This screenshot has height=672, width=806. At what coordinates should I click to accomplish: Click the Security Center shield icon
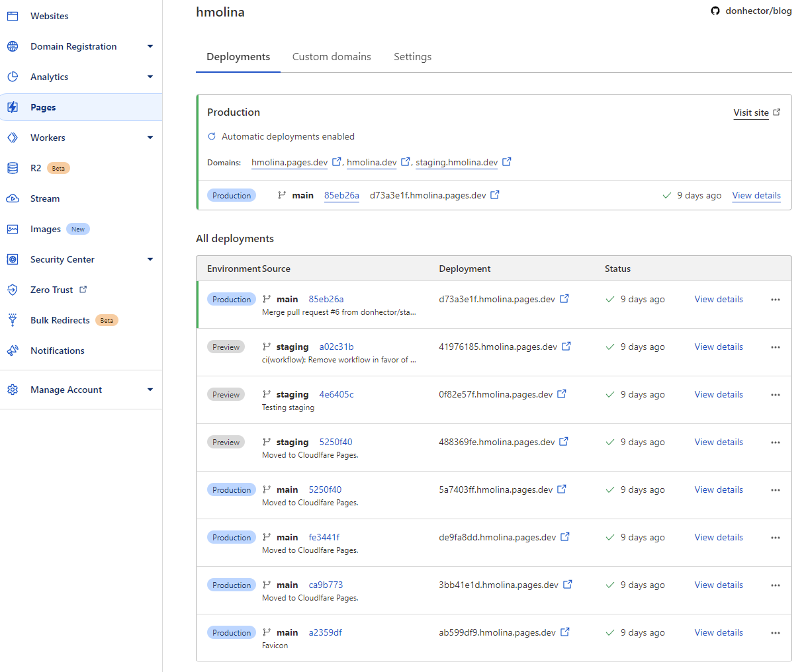[x=12, y=259]
